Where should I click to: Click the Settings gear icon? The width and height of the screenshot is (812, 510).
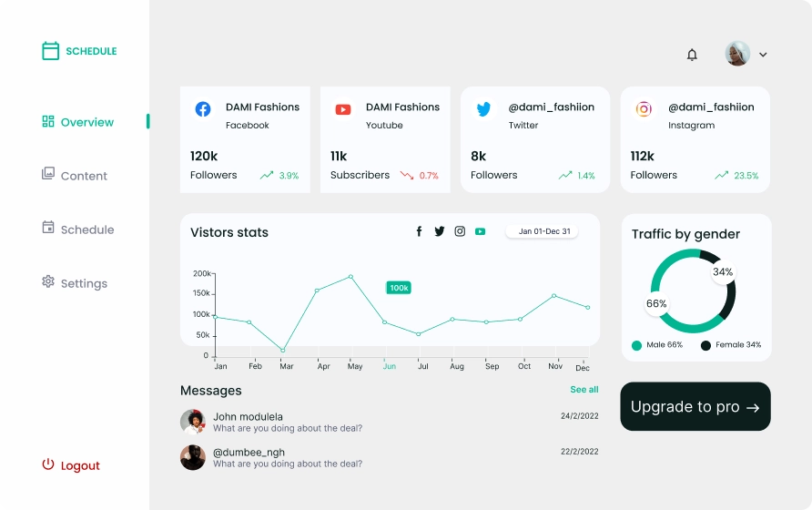click(48, 280)
